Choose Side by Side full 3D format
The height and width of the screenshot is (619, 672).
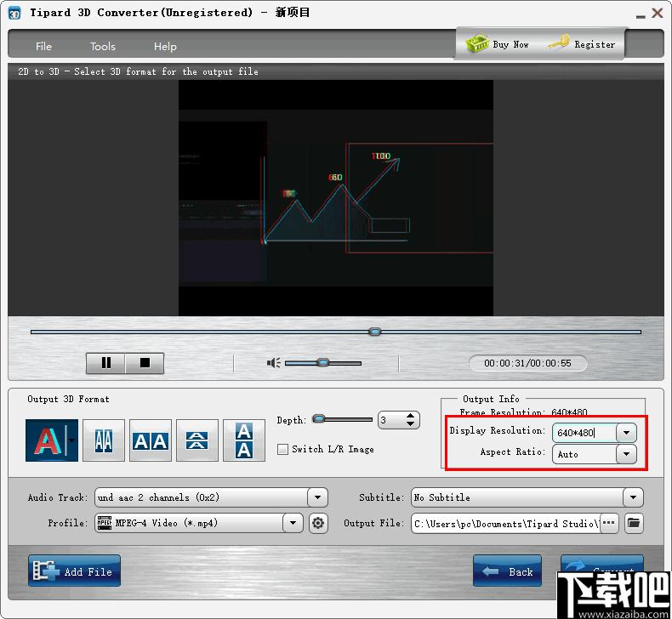tap(151, 440)
